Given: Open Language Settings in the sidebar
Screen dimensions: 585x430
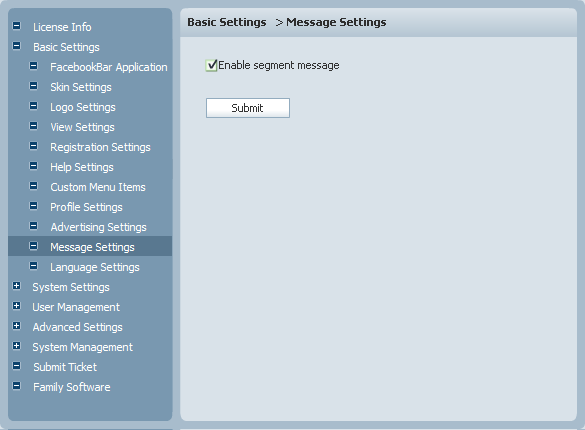Looking at the screenshot, I should click(95, 267).
